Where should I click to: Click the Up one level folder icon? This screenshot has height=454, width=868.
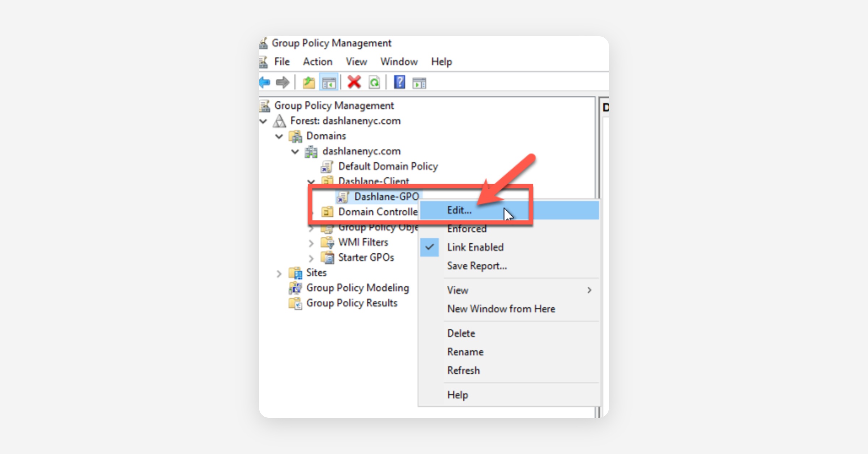tap(309, 83)
